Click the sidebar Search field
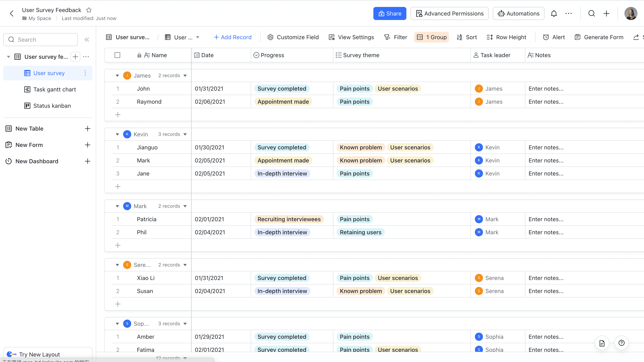 [41, 40]
